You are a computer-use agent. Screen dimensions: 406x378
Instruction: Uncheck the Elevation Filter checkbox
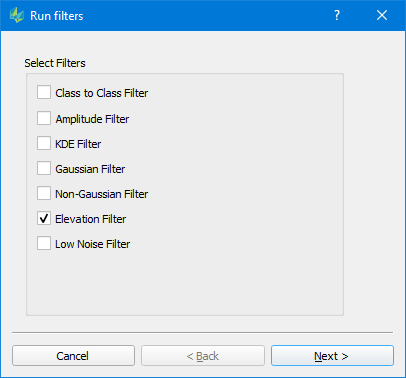(x=44, y=218)
